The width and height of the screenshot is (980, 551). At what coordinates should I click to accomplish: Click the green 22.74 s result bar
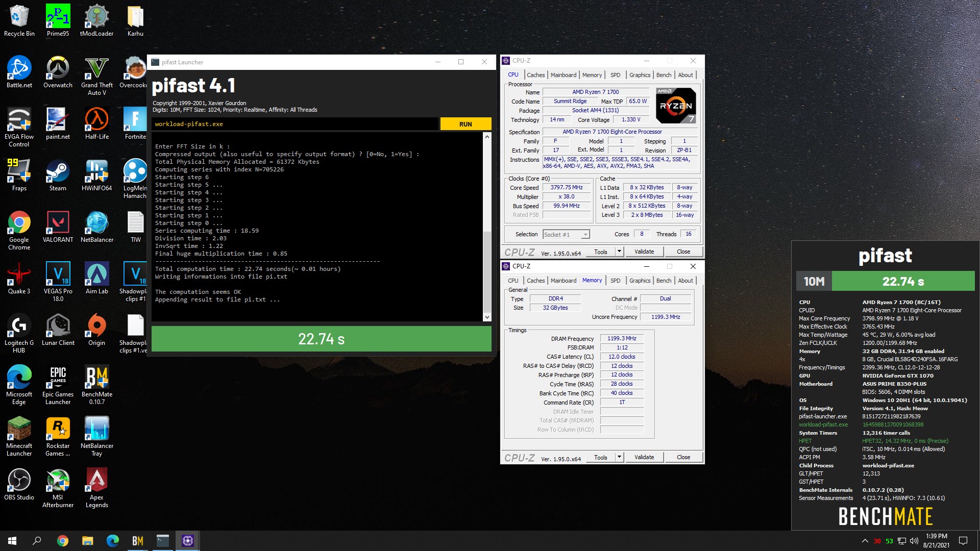[x=322, y=339]
